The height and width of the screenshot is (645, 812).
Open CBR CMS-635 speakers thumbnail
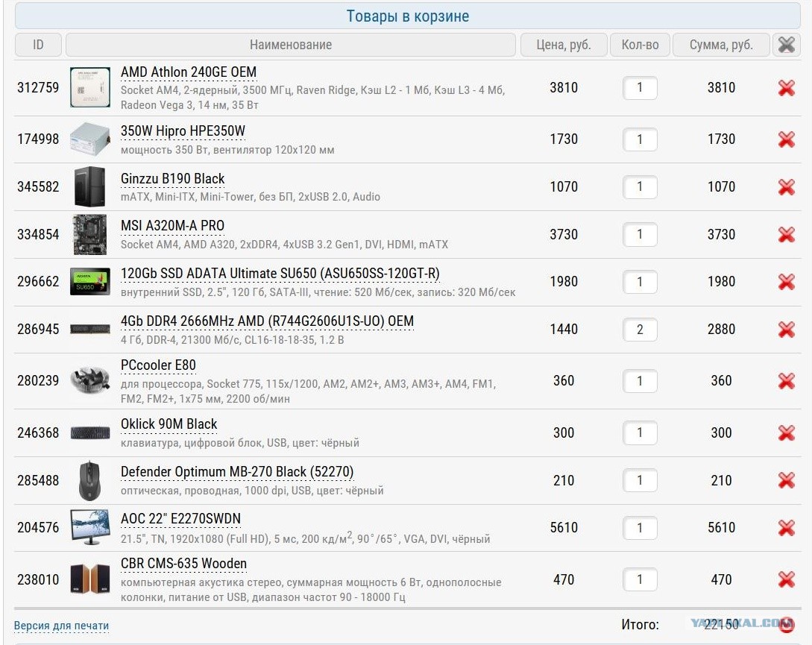90,579
